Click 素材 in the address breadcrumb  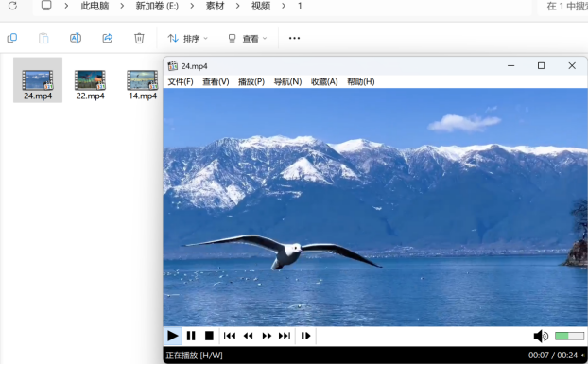coord(215,6)
